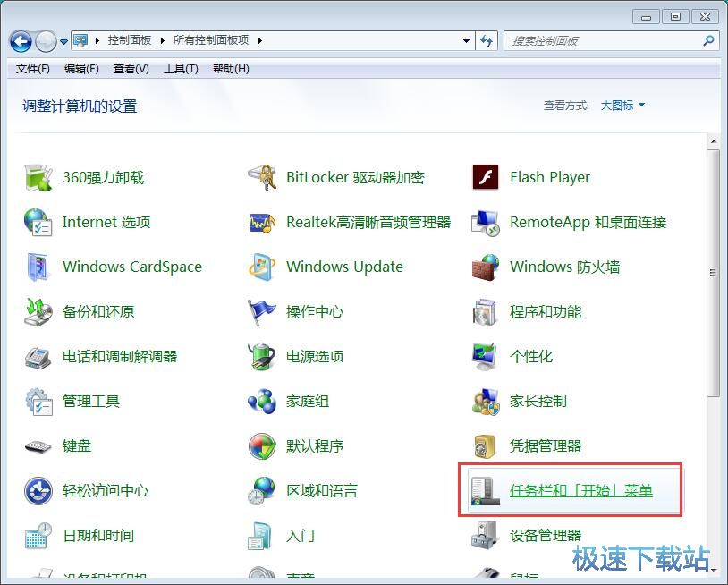Open 轻松访问中心 icon

coord(38,491)
